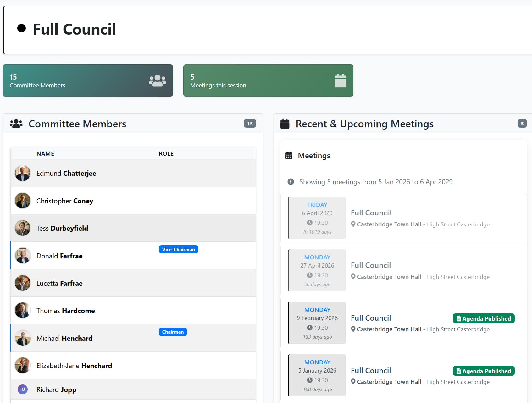Click the location pin on 27 April 2026 meeting

click(x=353, y=277)
